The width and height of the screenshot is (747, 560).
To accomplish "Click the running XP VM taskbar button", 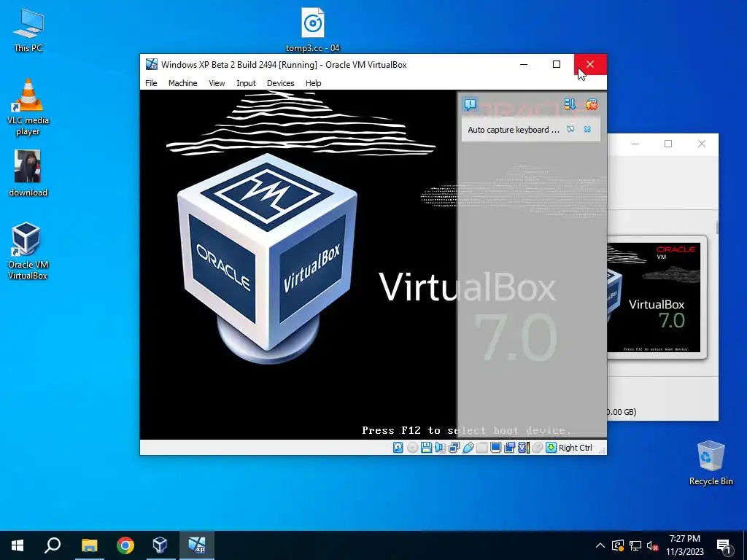I will [x=196, y=545].
